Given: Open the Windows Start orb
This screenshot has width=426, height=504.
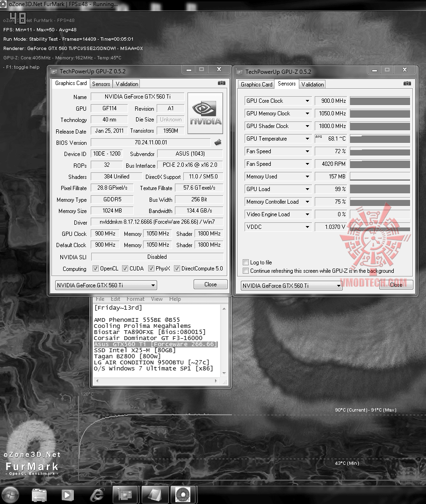Looking at the screenshot, I should (10, 494).
